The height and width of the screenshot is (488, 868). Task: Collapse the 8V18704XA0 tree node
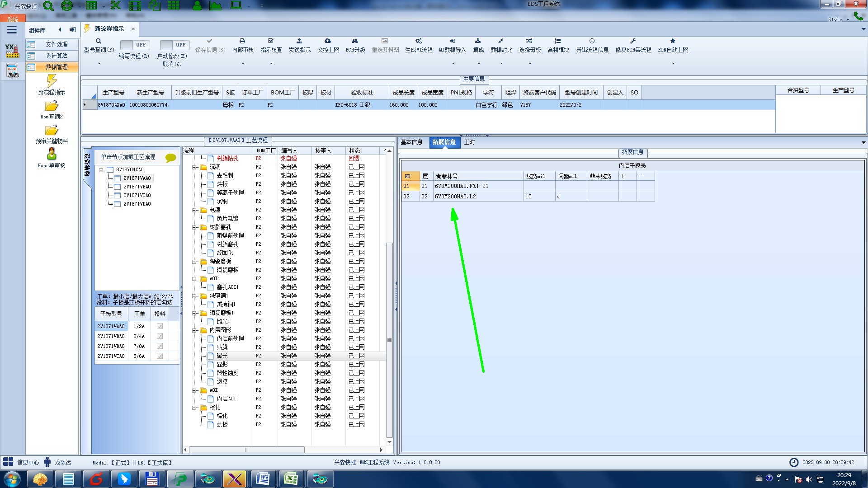102,170
